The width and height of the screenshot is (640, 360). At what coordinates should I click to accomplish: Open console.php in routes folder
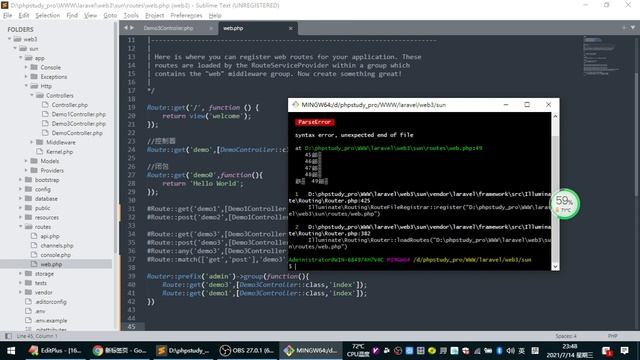(x=56, y=255)
